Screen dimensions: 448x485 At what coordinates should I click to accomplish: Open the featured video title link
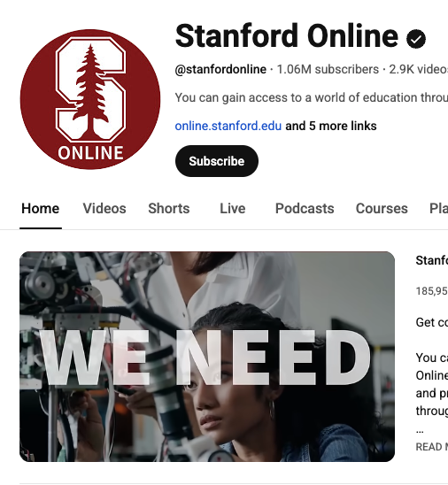(x=432, y=260)
